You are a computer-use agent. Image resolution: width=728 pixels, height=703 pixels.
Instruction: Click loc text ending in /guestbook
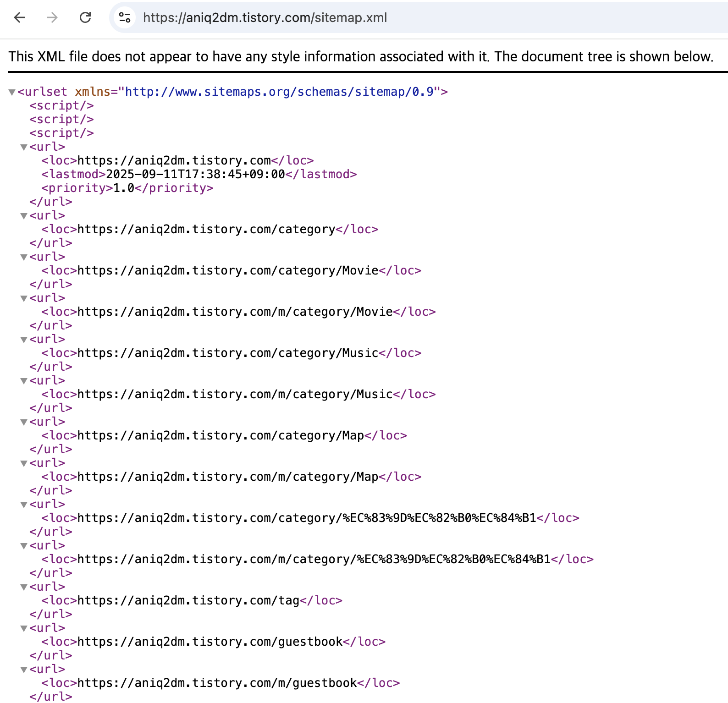[x=210, y=642]
